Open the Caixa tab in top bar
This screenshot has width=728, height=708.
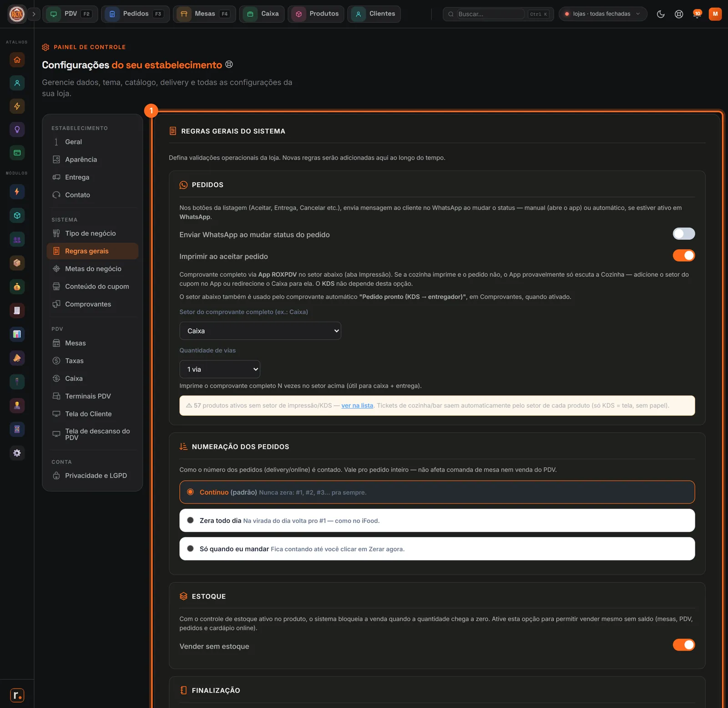262,14
